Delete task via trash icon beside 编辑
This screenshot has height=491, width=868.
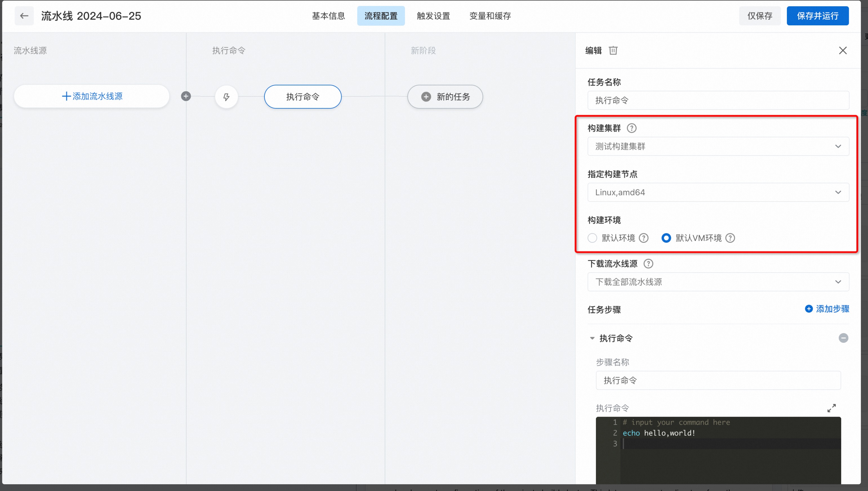coord(613,50)
